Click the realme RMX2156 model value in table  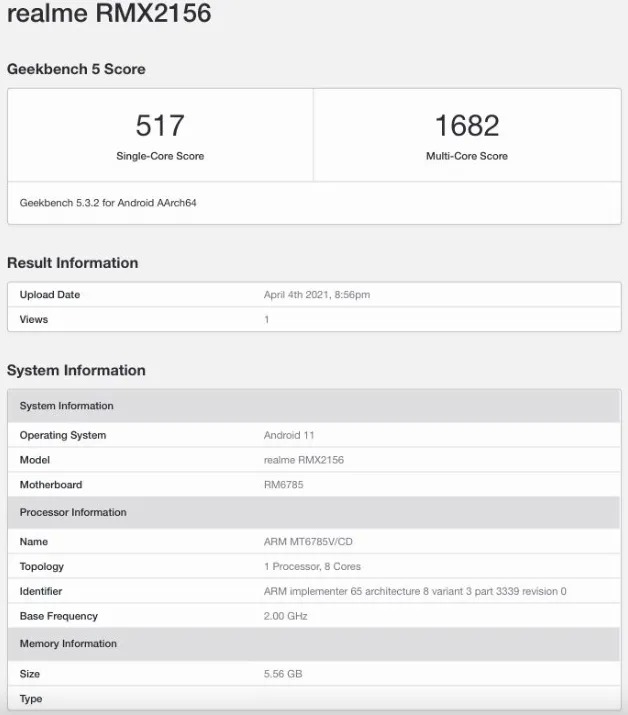pyautogui.click(x=304, y=460)
